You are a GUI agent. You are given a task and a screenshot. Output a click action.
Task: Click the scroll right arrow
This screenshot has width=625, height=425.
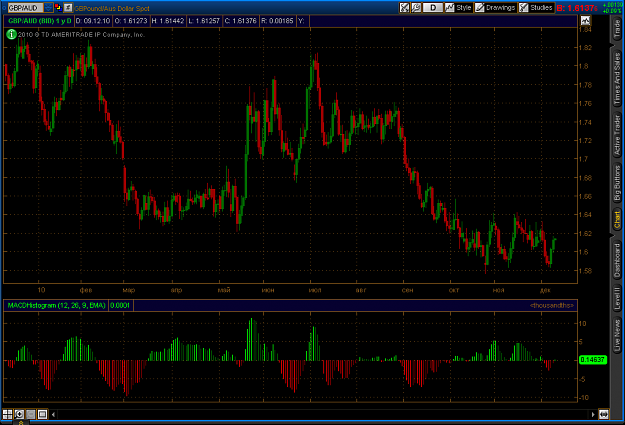pos(593,415)
